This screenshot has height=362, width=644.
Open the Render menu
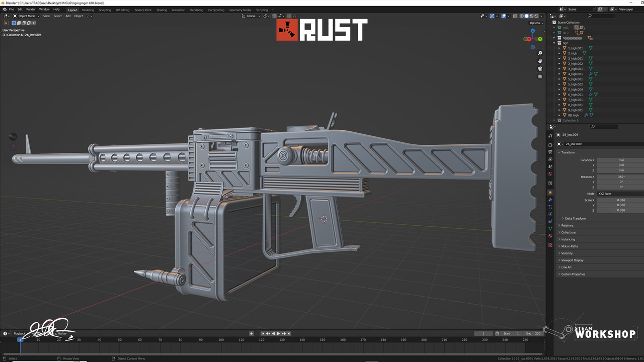31,10
